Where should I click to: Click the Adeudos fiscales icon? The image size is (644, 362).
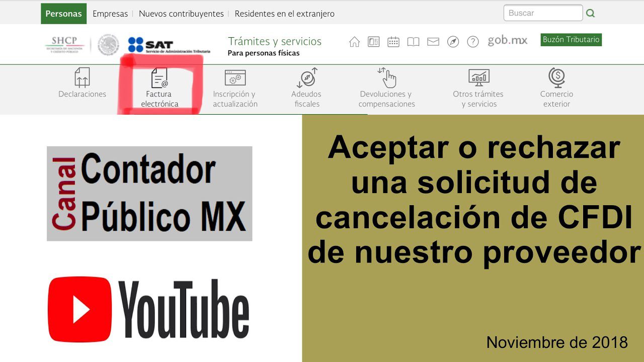(x=307, y=78)
